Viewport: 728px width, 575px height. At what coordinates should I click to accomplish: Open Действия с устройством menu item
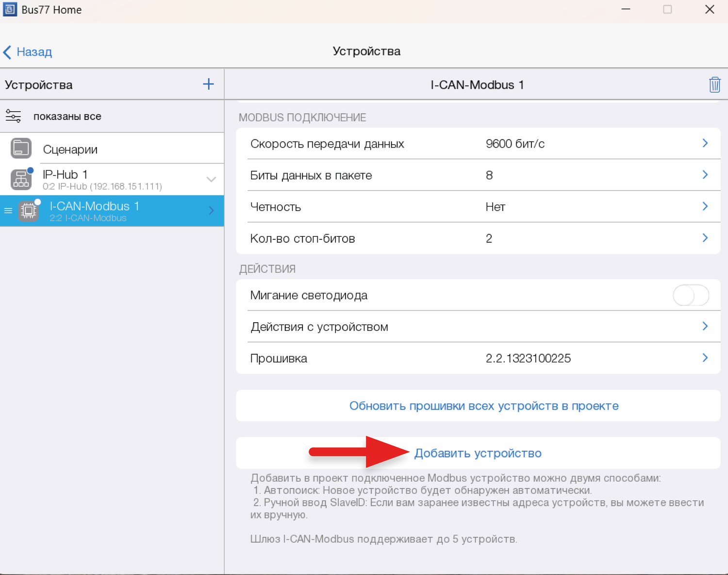coord(478,327)
